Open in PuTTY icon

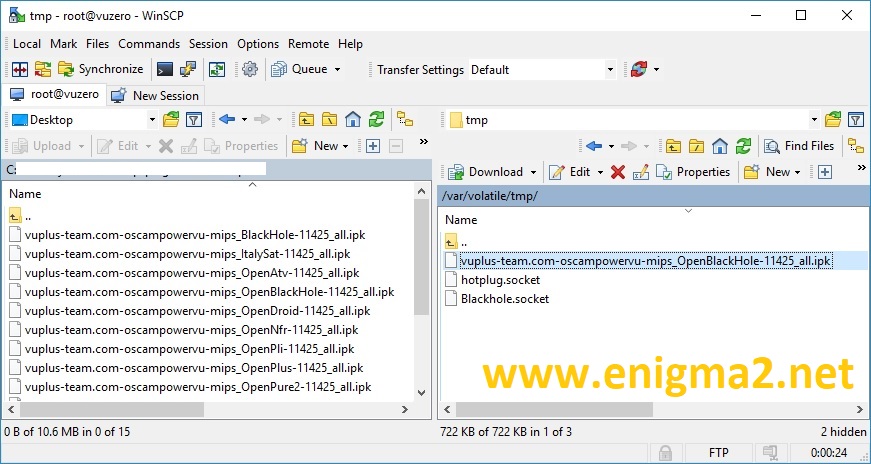coord(188,69)
